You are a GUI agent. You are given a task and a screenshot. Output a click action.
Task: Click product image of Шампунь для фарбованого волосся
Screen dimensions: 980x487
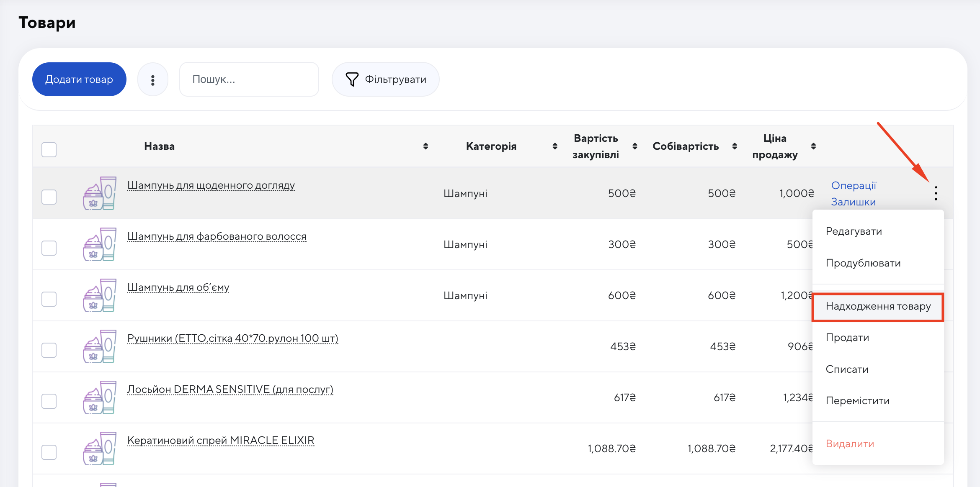[x=100, y=244]
